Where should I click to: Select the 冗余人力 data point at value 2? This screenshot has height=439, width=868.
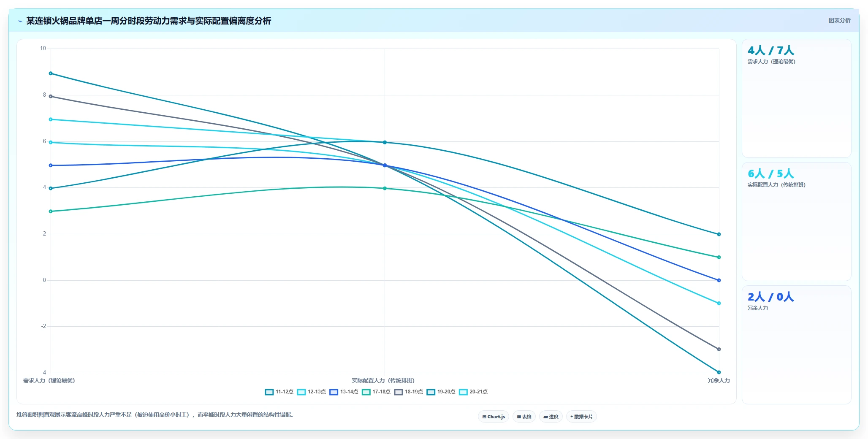(719, 234)
